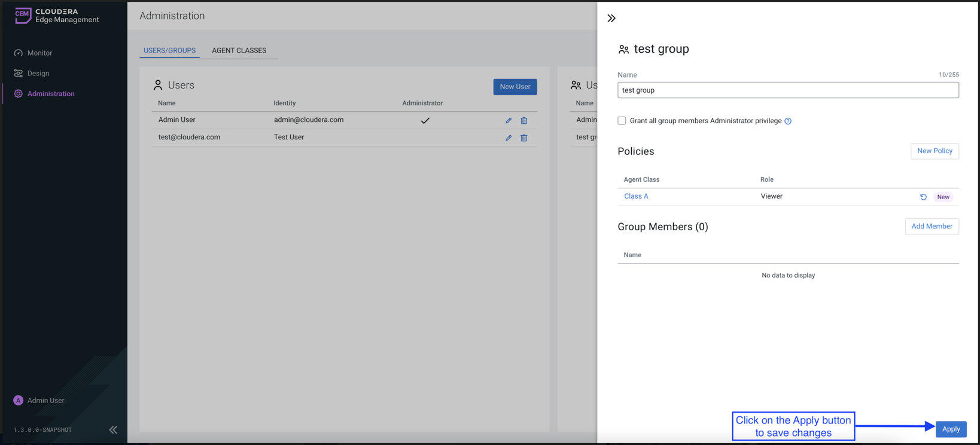Screen dimensions: 980x445
Task: Select the Users/Groups tab
Action: pos(169,50)
